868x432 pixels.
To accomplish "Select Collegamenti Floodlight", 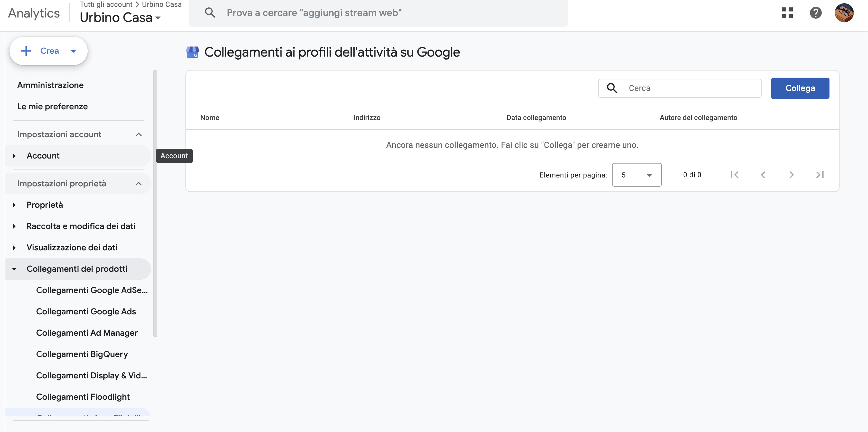I will click(83, 397).
